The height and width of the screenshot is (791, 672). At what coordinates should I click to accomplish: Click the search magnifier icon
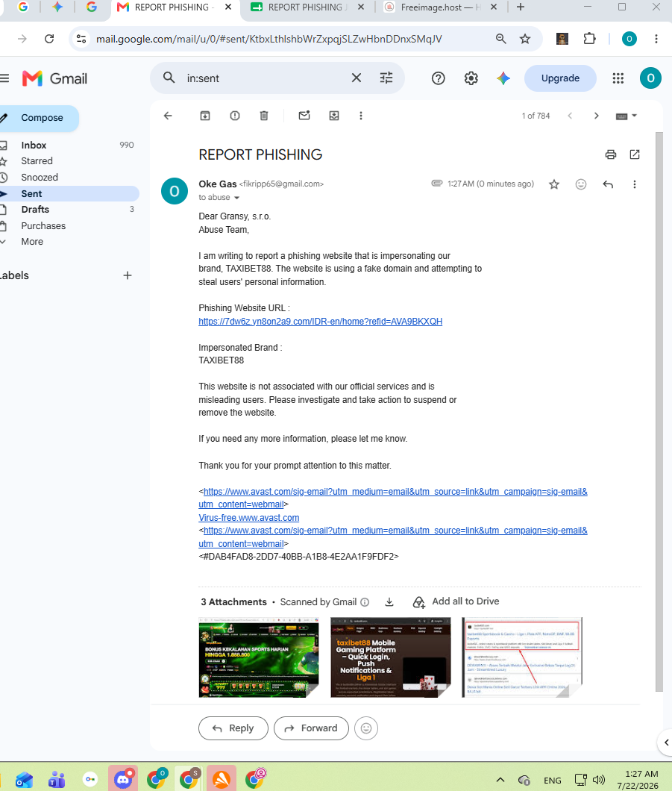pyautogui.click(x=169, y=78)
